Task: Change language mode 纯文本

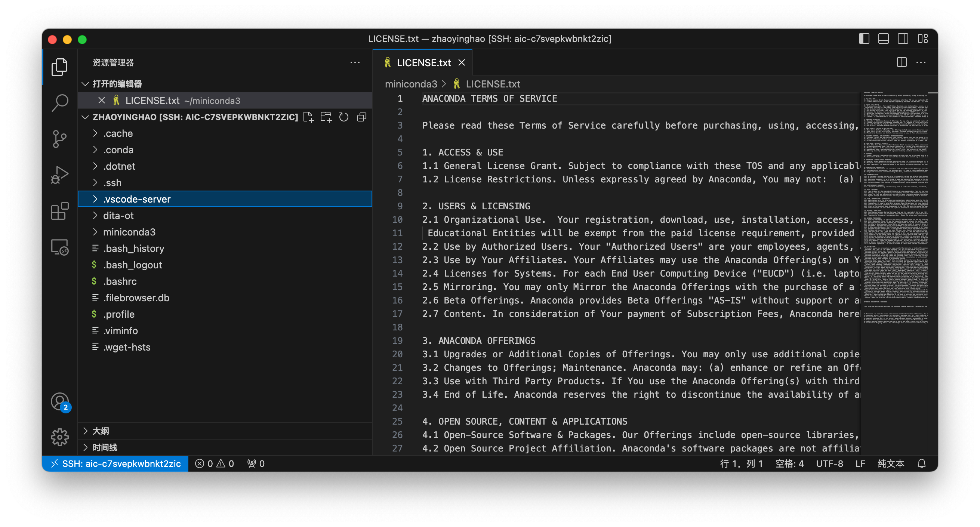Action: (891, 463)
